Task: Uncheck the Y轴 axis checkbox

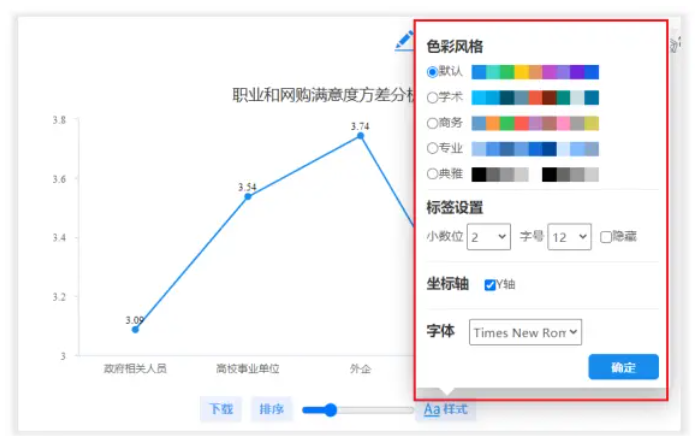Action: point(490,285)
